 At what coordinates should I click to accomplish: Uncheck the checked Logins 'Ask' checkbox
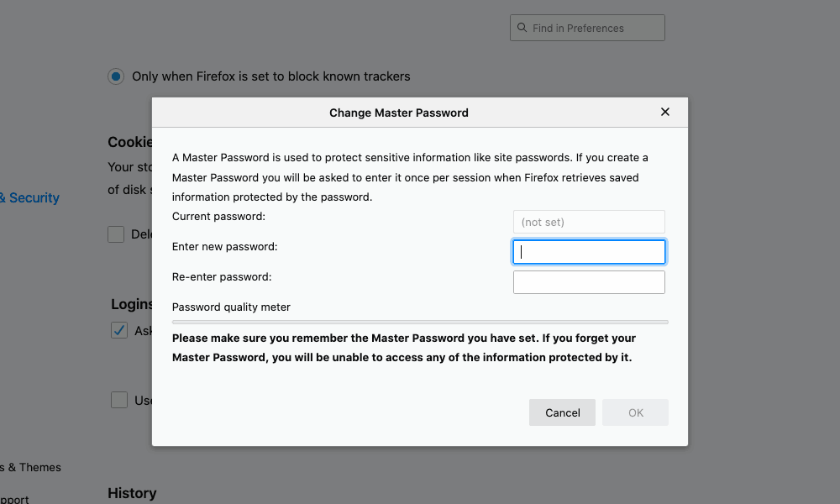pos(119,330)
